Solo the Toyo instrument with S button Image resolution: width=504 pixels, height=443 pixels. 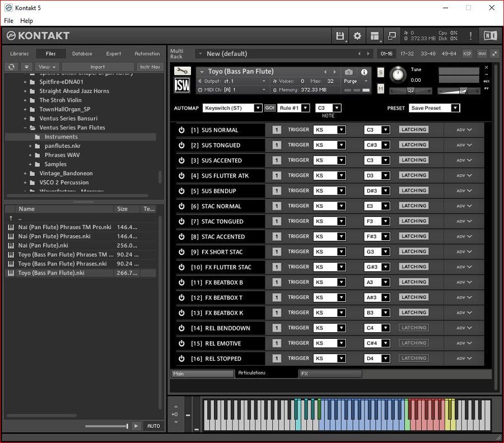[381, 72]
